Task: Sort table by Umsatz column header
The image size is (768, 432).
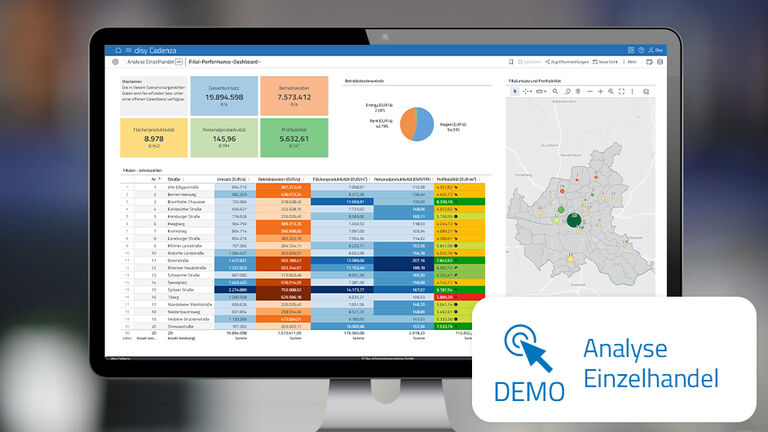Action: click(231, 179)
